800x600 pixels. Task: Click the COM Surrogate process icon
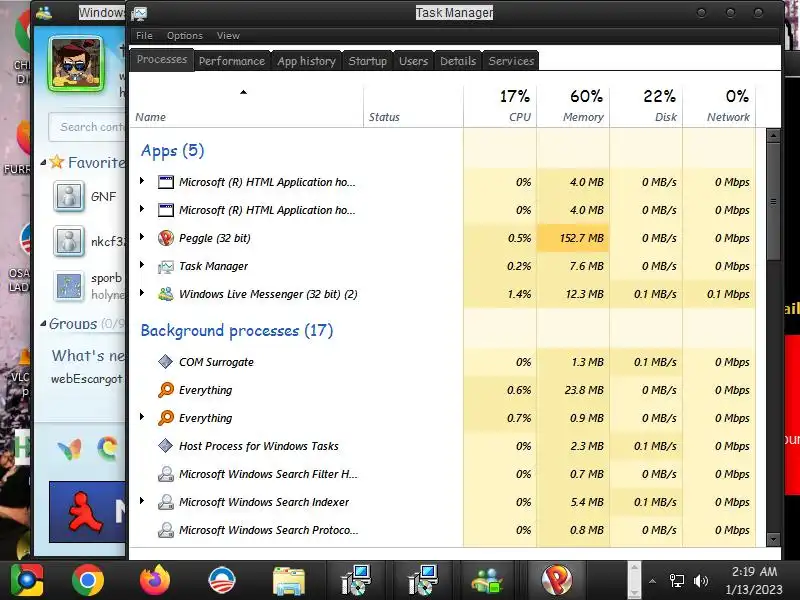coord(165,362)
